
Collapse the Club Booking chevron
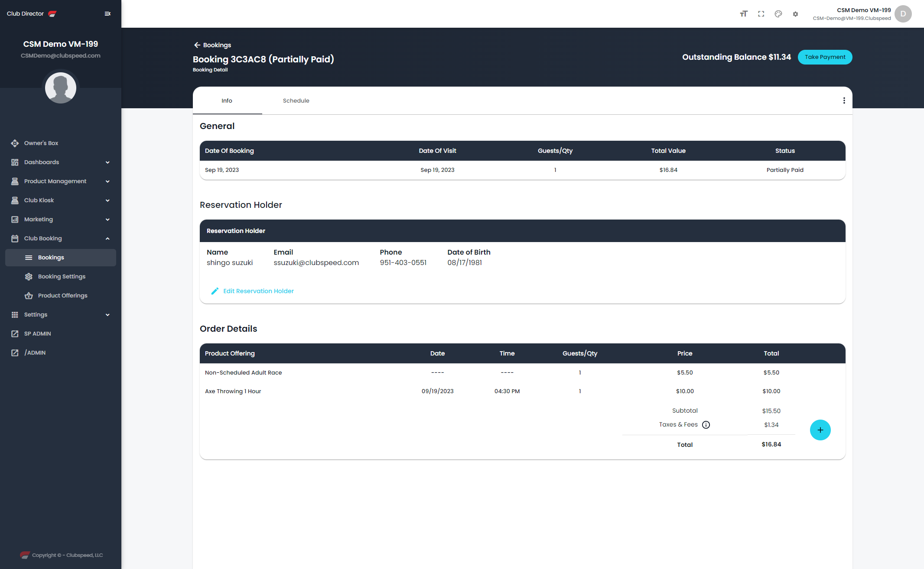click(x=107, y=239)
